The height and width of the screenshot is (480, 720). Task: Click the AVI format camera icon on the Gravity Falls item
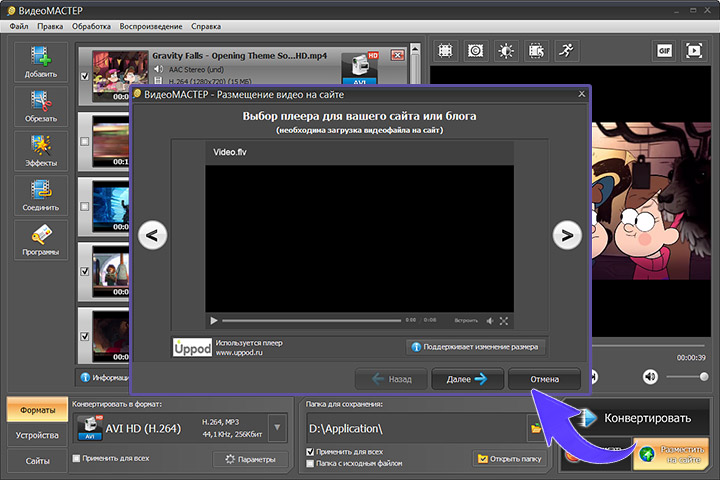pos(360,68)
